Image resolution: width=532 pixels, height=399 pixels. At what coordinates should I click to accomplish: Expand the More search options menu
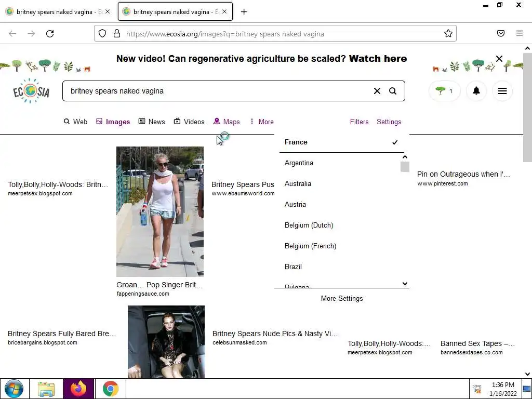pyautogui.click(x=262, y=122)
